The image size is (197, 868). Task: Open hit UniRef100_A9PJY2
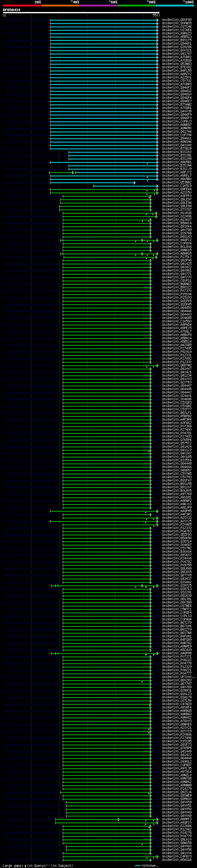click(x=177, y=172)
